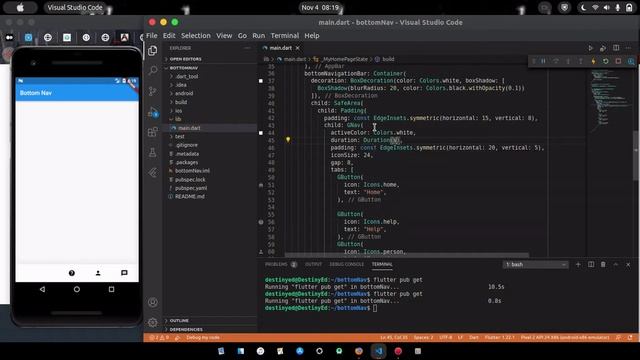640x360 pixels.
Task: Tap the help icon in emulator bottom nav
Action: click(x=72, y=273)
